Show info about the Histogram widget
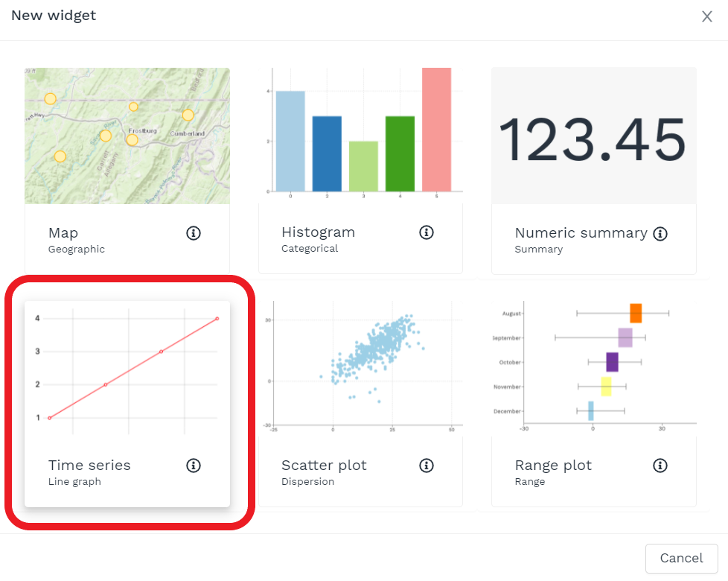 [x=427, y=232]
